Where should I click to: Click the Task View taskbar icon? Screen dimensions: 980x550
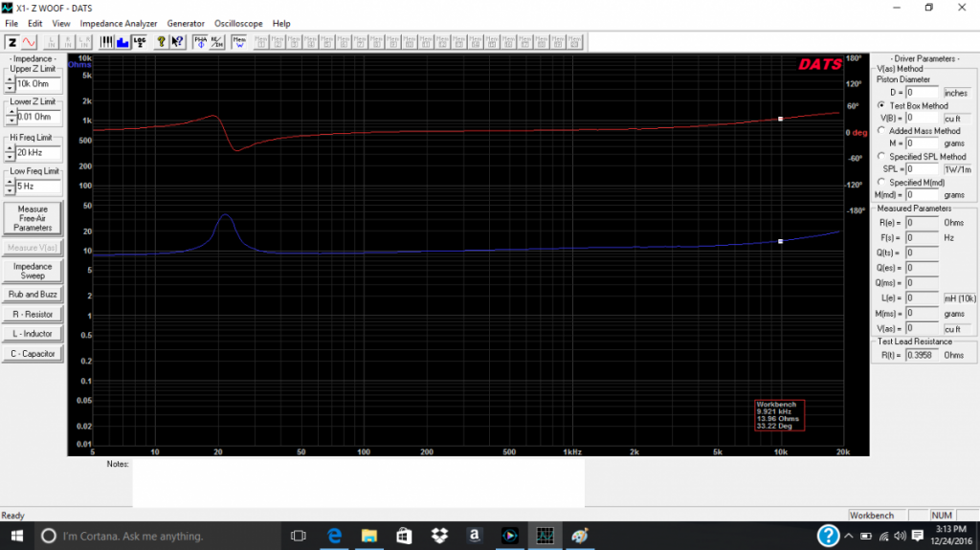[x=299, y=536]
